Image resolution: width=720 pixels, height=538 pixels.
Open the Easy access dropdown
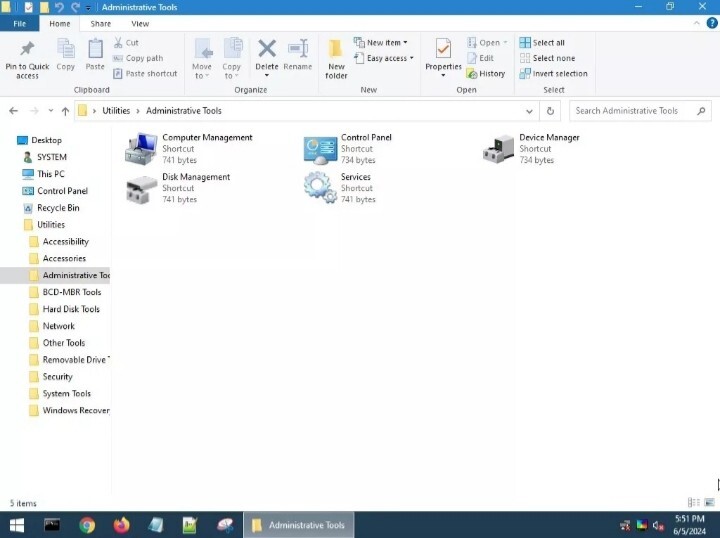point(411,58)
